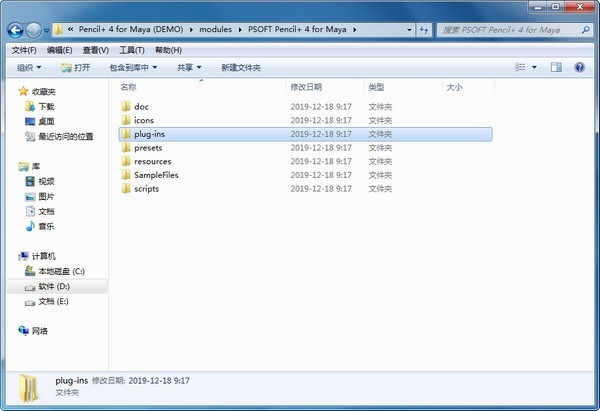Open the 工具(T) menu

(132, 50)
